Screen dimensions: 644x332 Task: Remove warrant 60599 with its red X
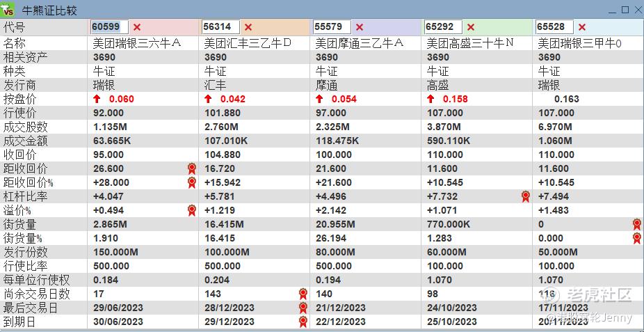[137, 27]
